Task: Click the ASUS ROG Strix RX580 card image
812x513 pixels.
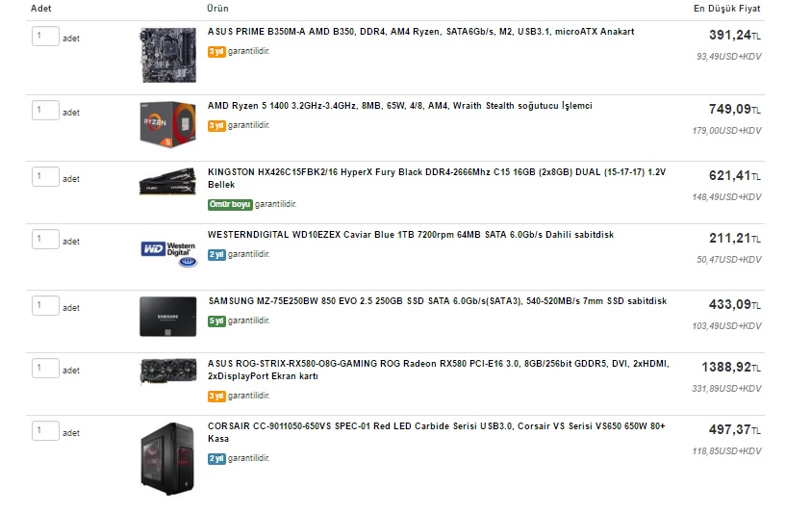Action: tap(168, 372)
